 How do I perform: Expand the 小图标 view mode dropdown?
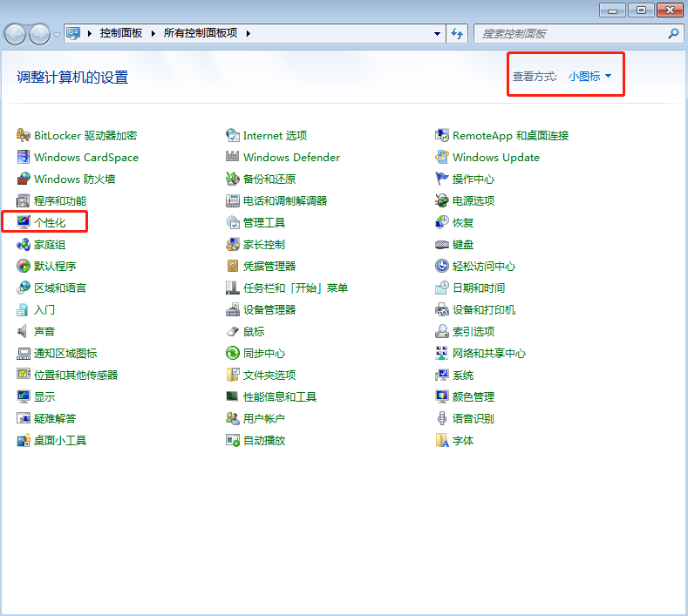click(590, 77)
